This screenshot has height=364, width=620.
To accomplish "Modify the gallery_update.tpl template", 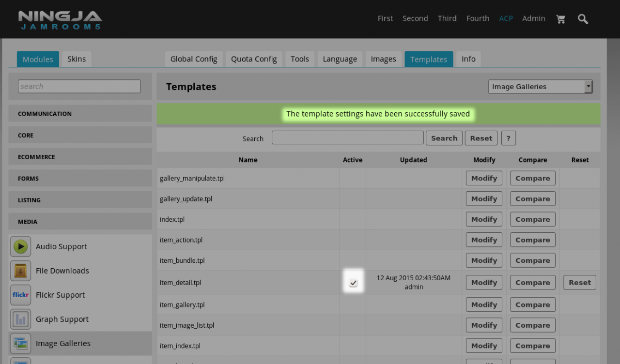I will tap(484, 199).
